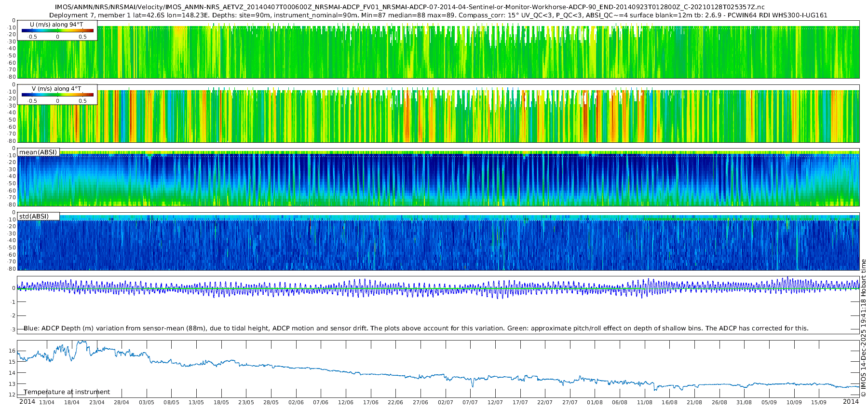Screen dimensions: 868x410
Task: Click the 'Temperature at instrument' label
Action: point(67,392)
